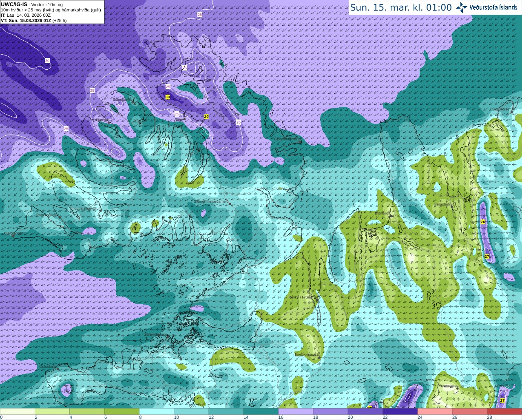Click the yellow 29 max gust label

pos(206,117)
